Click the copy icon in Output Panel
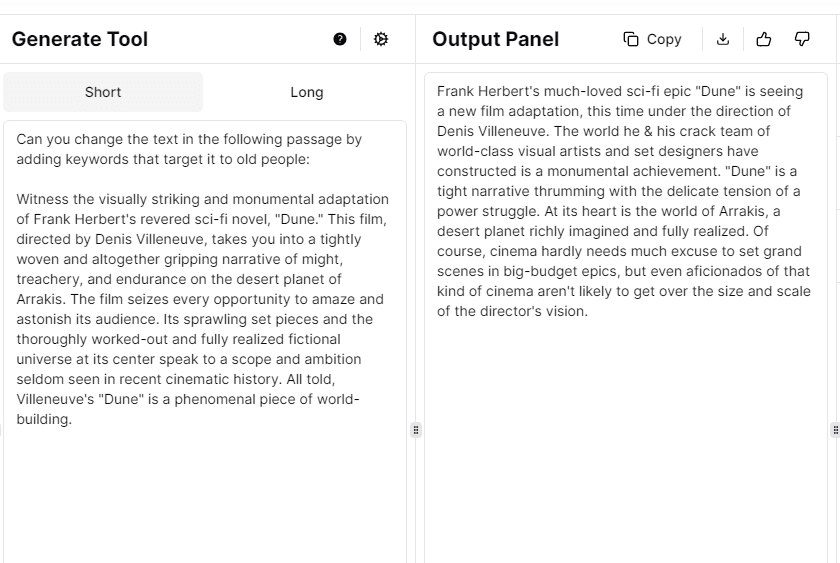 click(652, 39)
